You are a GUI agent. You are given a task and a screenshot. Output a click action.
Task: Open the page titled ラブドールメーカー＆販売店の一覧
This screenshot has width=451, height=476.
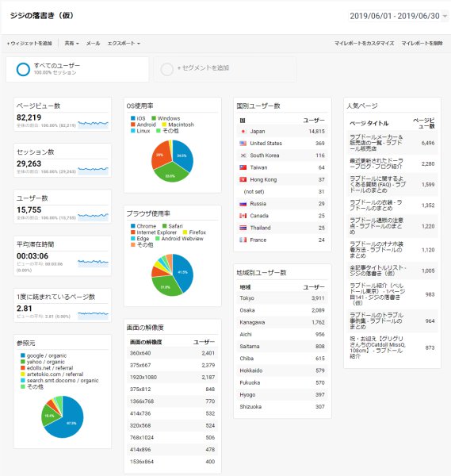click(x=376, y=143)
